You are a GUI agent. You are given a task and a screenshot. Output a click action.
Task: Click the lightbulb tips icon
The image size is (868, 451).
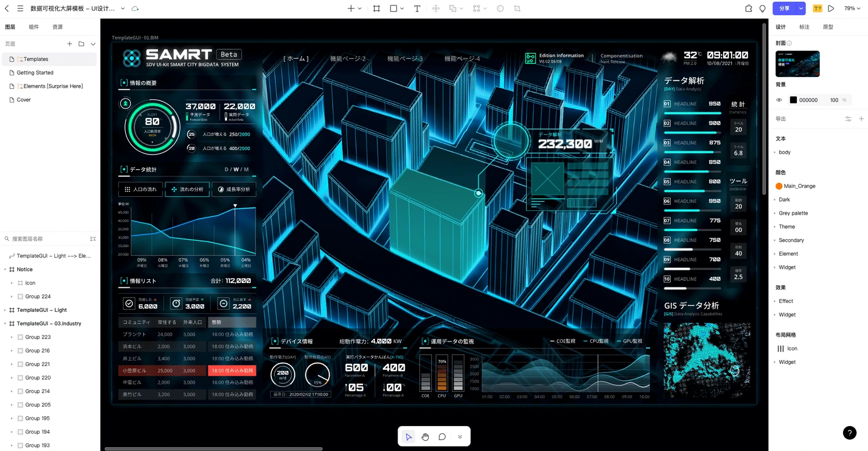pos(762,9)
